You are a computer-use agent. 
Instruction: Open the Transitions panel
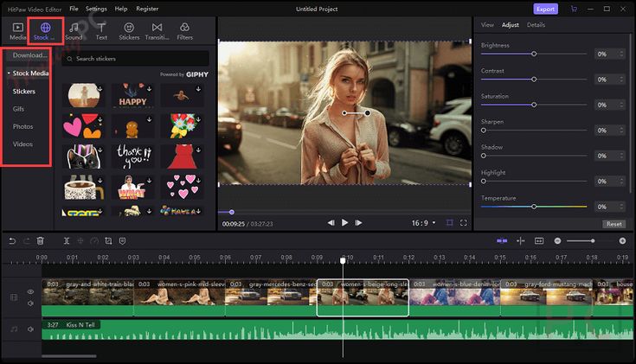tap(157, 31)
